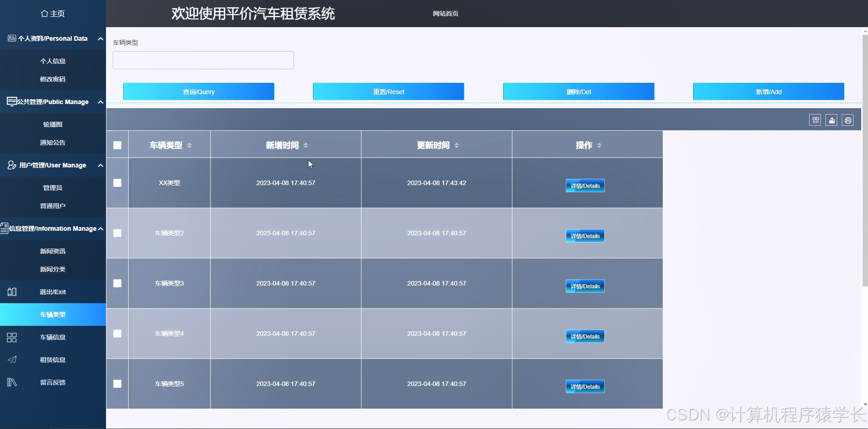Click the 租赁信息 paper-plane icon in sidebar
Image resolution: width=868 pixels, height=429 pixels.
click(12, 359)
